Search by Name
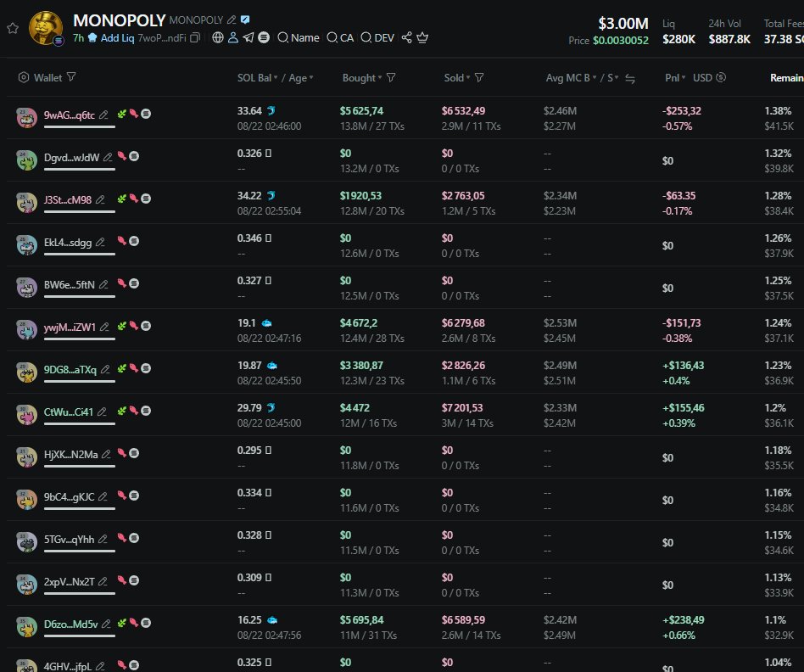The width and height of the screenshot is (804, 672). [298, 38]
